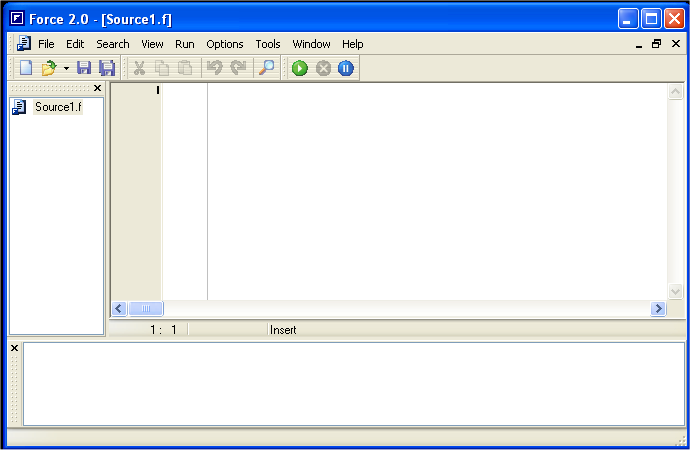
Task: Paste clipboard using toolbar paste icon
Action: (x=185, y=68)
